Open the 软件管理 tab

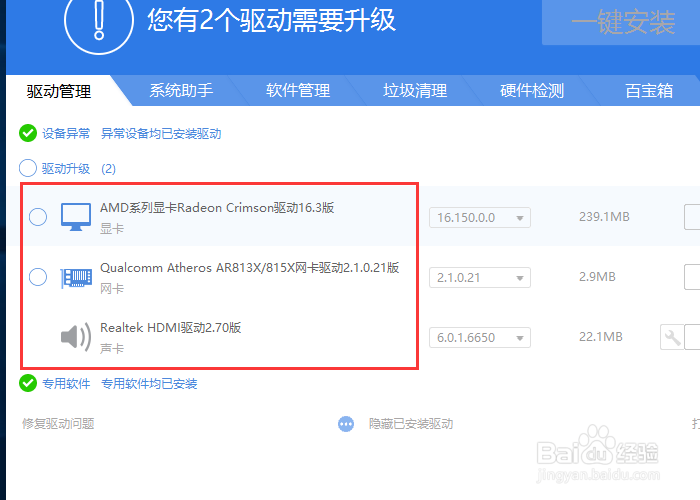[x=298, y=90]
